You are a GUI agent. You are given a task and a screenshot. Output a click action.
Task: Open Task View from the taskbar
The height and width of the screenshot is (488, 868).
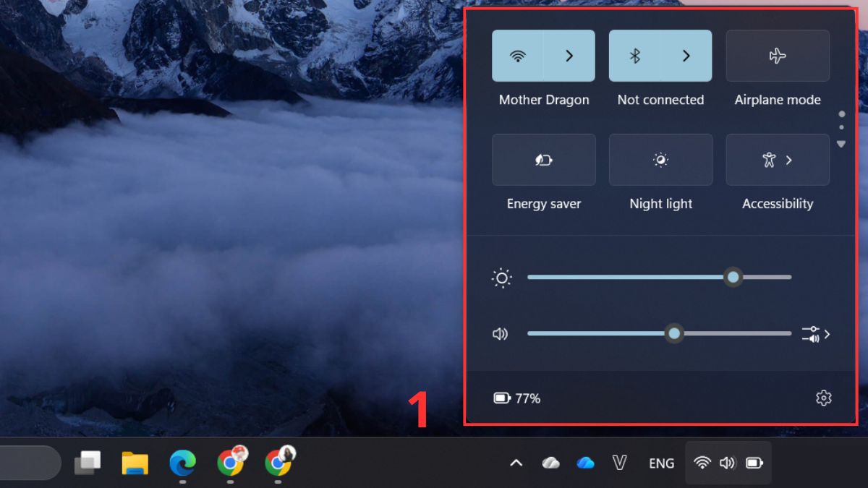click(88, 463)
